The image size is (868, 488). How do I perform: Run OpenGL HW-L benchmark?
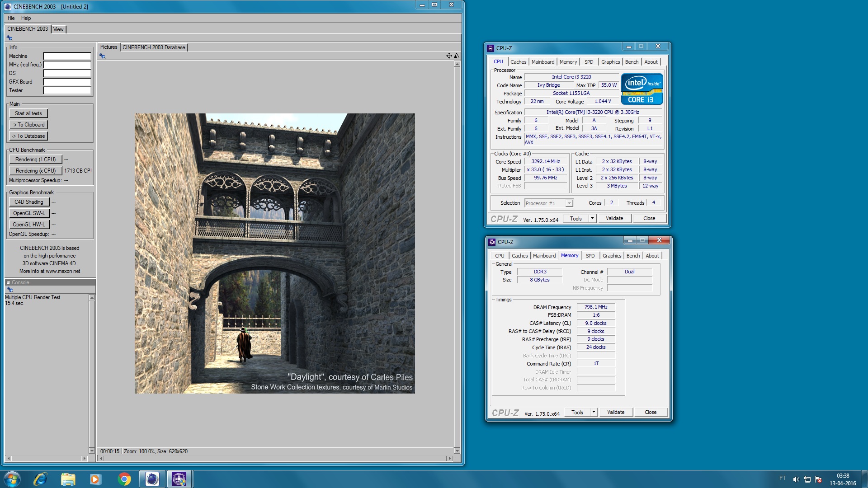(x=29, y=225)
